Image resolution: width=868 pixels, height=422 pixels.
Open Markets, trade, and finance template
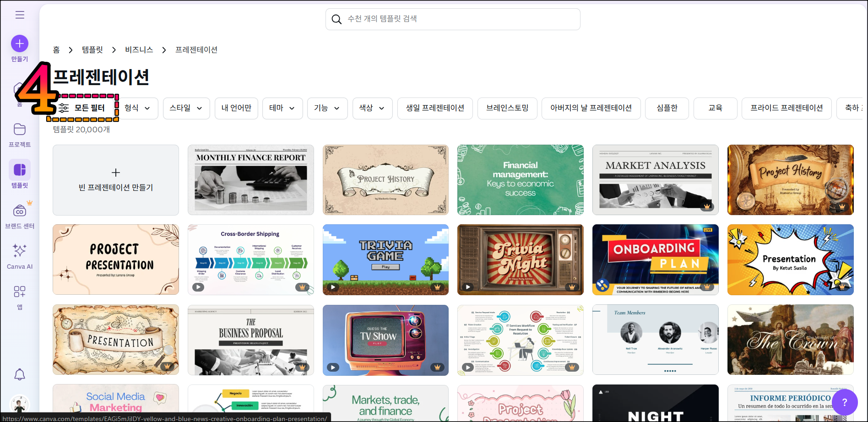pyautogui.click(x=385, y=403)
